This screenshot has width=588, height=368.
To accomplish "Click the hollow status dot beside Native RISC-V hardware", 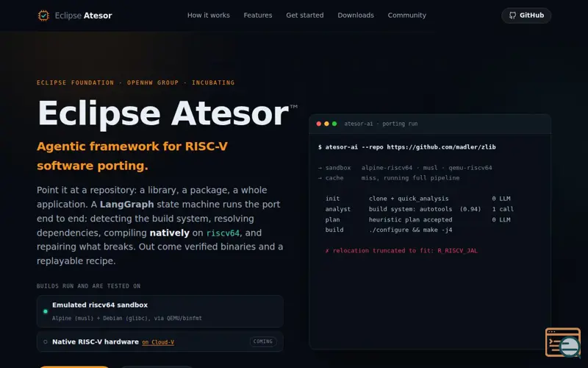I will coord(46,342).
